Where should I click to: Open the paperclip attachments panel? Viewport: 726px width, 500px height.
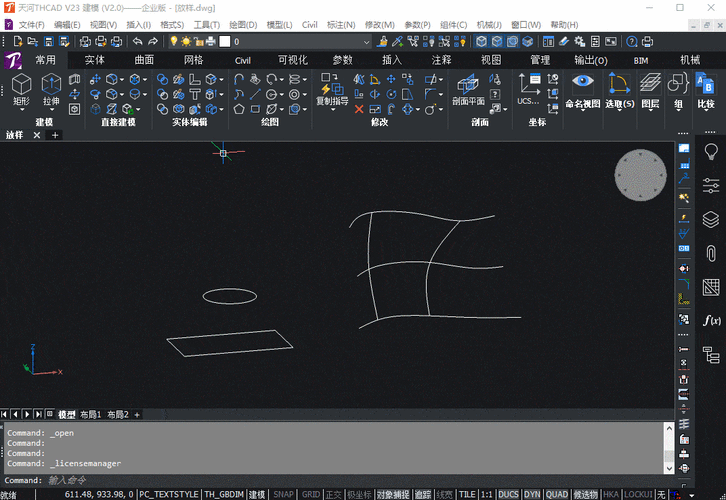(711, 254)
